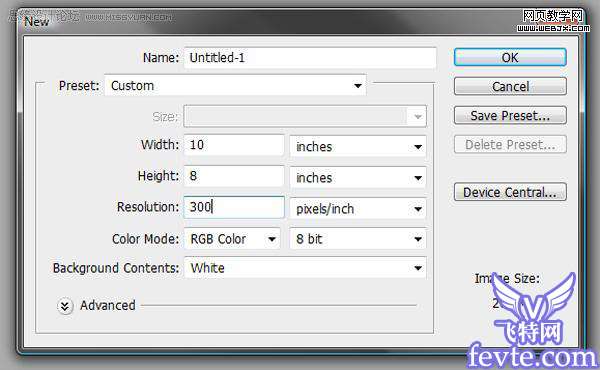This screenshot has height=370, width=600.
Task: Open Device Central button
Action: [510, 192]
